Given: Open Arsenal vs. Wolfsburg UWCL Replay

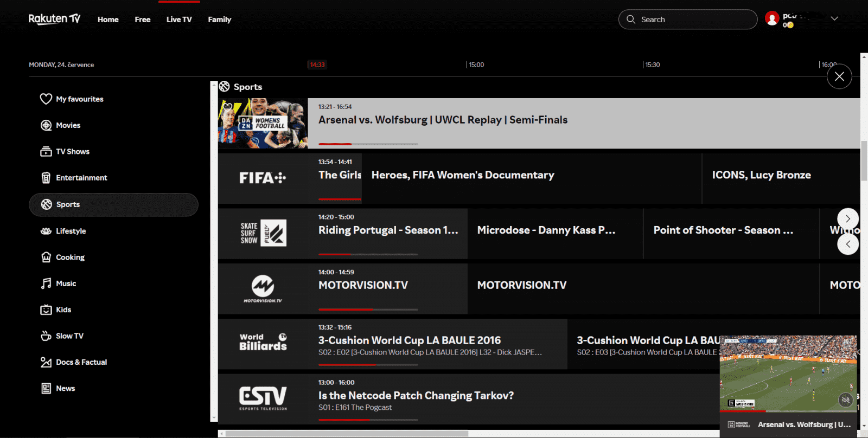Looking at the screenshot, I should [x=584, y=123].
